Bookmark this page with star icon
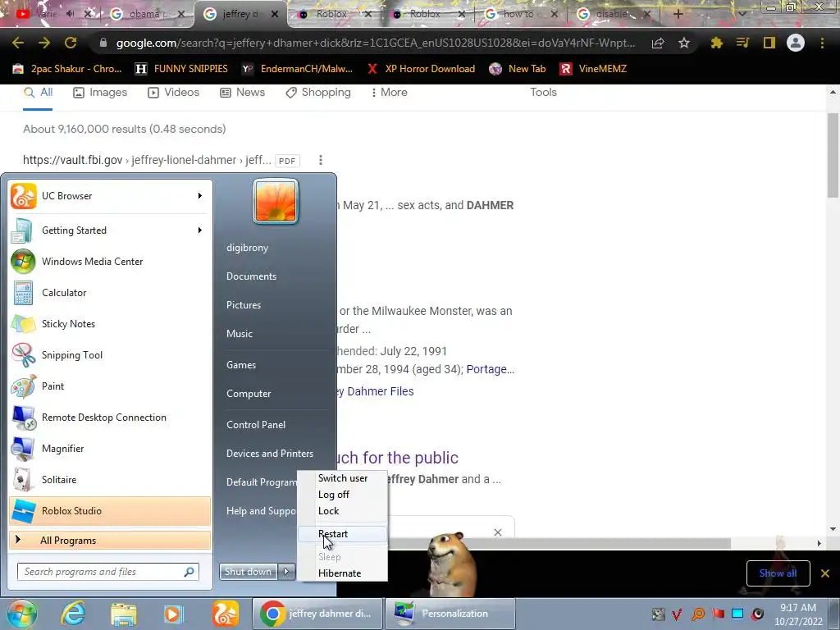840x630 pixels. [684, 43]
